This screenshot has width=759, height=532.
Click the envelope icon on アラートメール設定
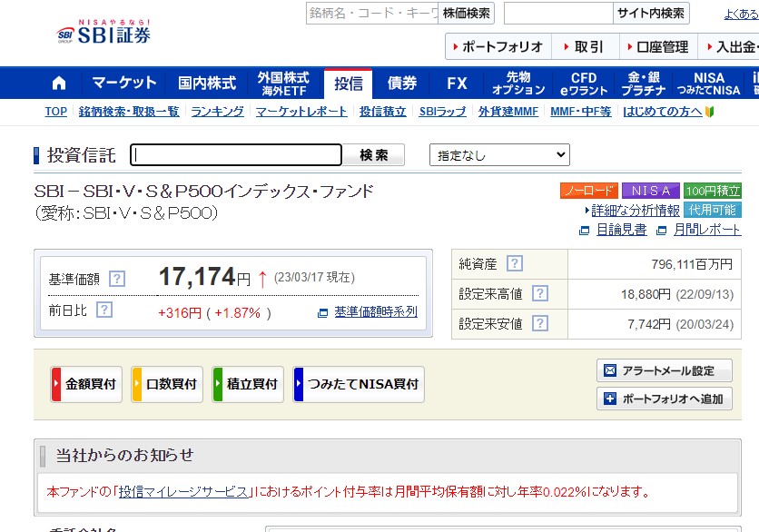pyautogui.click(x=610, y=370)
